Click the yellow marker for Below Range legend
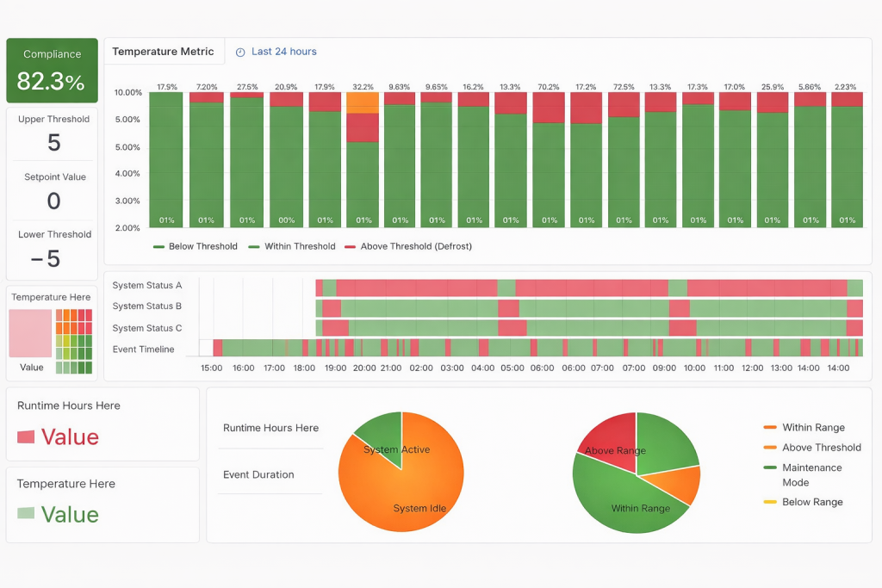 pyautogui.click(x=770, y=503)
